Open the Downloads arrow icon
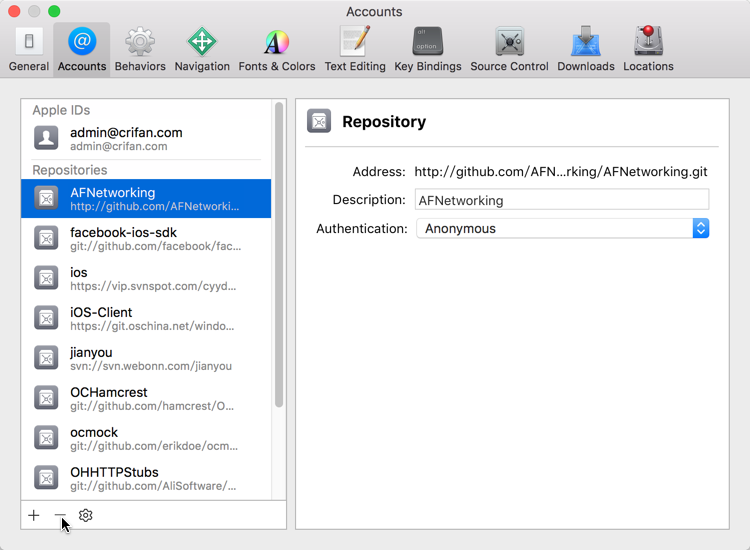 pos(585,41)
